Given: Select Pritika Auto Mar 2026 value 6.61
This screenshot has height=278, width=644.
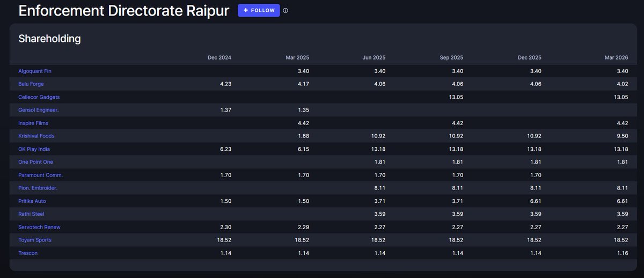Looking at the screenshot, I should click(623, 201).
